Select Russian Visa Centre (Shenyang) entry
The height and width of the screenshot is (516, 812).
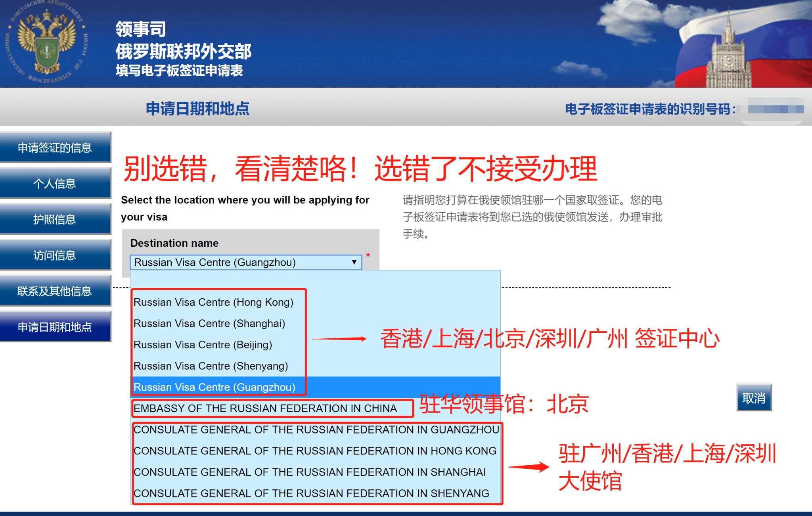click(x=211, y=366)
